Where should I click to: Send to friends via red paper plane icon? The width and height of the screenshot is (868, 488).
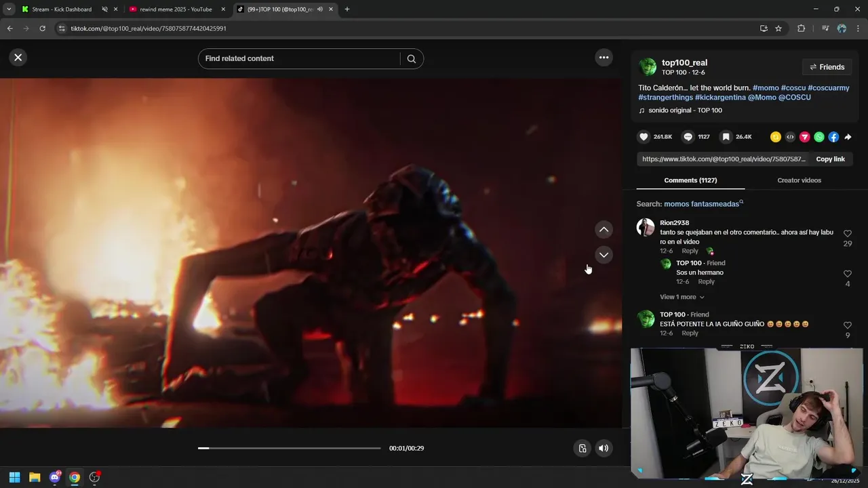[805, 137]
